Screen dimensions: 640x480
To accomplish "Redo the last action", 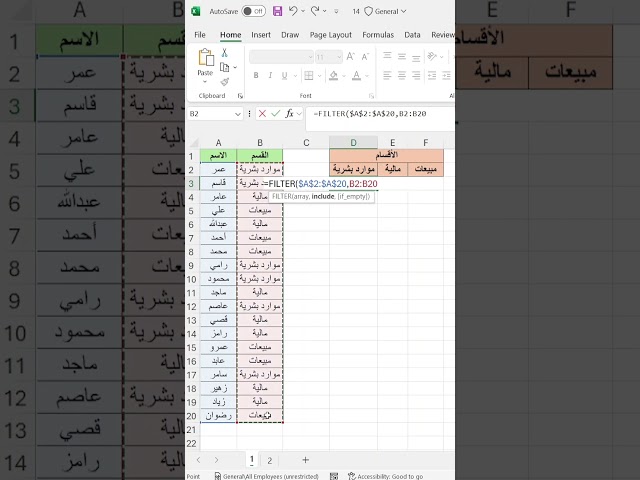I will [315, 11].
